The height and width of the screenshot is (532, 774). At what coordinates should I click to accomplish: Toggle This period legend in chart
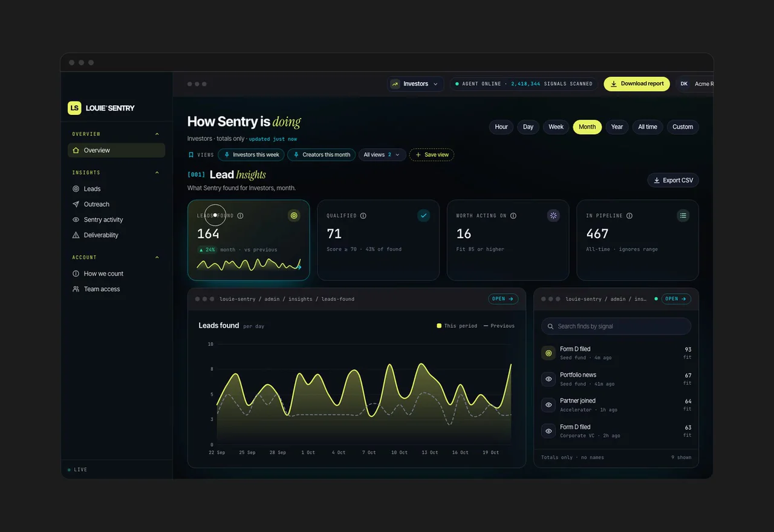pos(457,326)
